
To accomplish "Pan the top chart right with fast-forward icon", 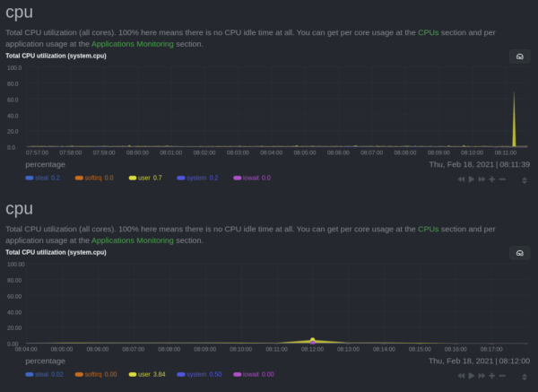I will (x=482, y=179).
